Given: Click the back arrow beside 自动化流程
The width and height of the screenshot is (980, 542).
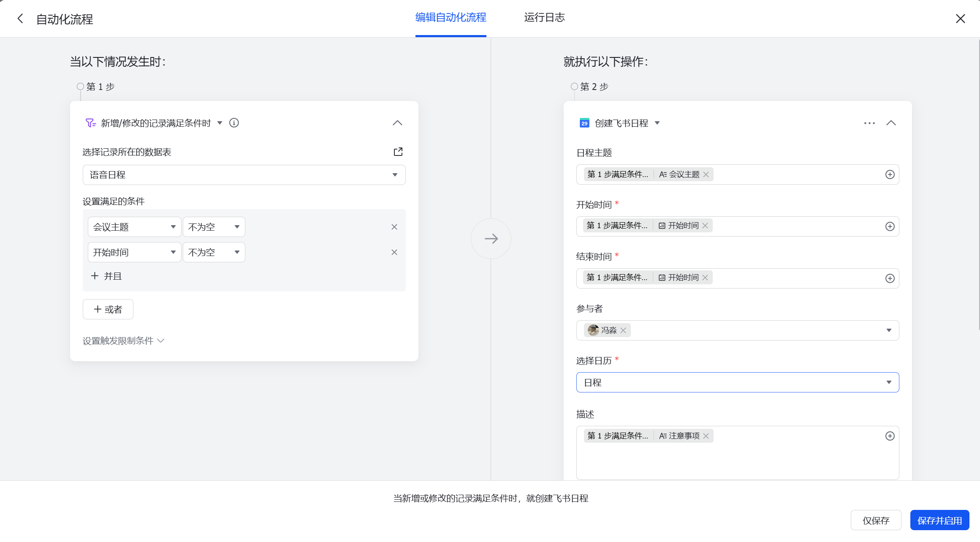Looking at the screenshot, I should [20, 18].
